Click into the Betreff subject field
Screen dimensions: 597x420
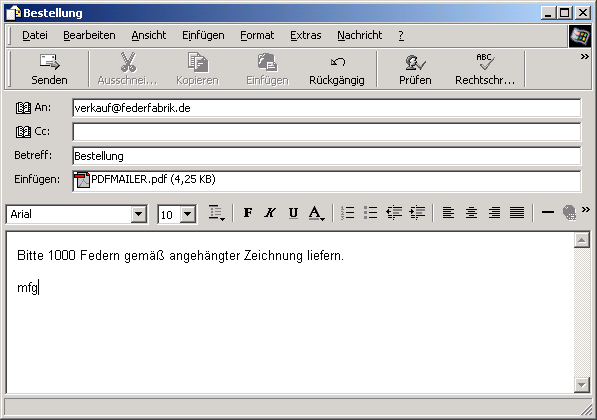pos(327,156)
